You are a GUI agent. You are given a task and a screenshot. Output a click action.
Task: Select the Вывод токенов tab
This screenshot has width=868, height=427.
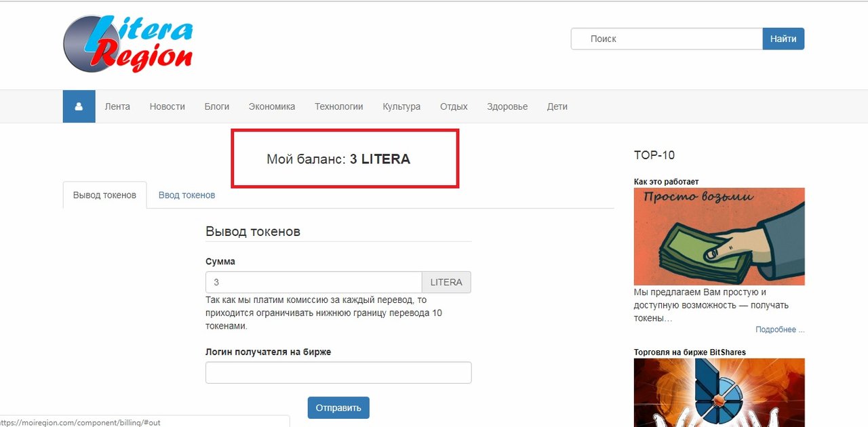[105, 195]
